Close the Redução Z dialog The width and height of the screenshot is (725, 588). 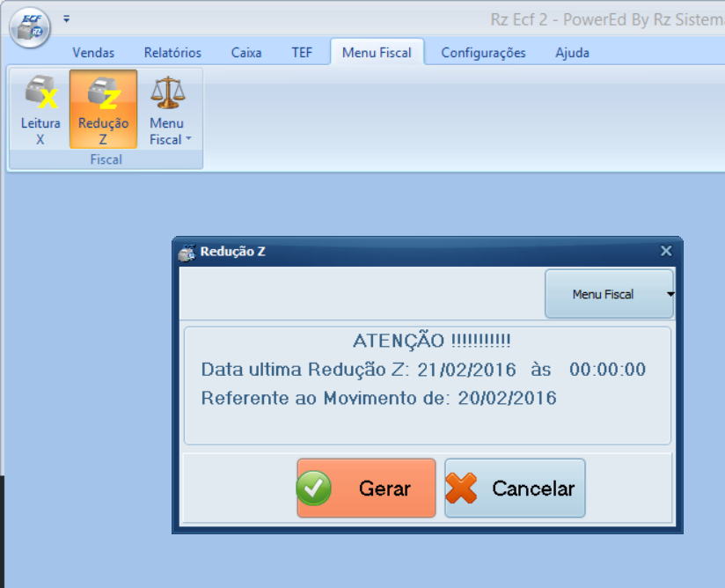[666, 251]
